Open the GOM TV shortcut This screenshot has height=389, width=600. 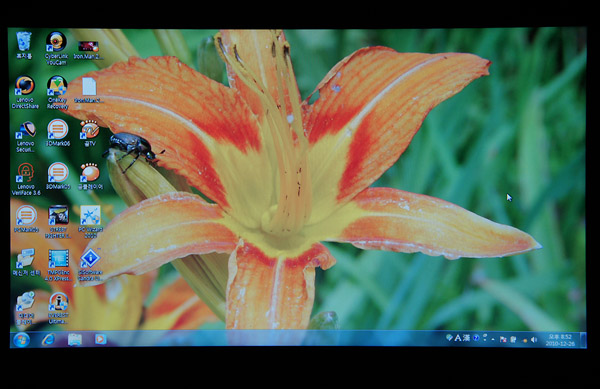pyautogui.click(x=90, y=133)
